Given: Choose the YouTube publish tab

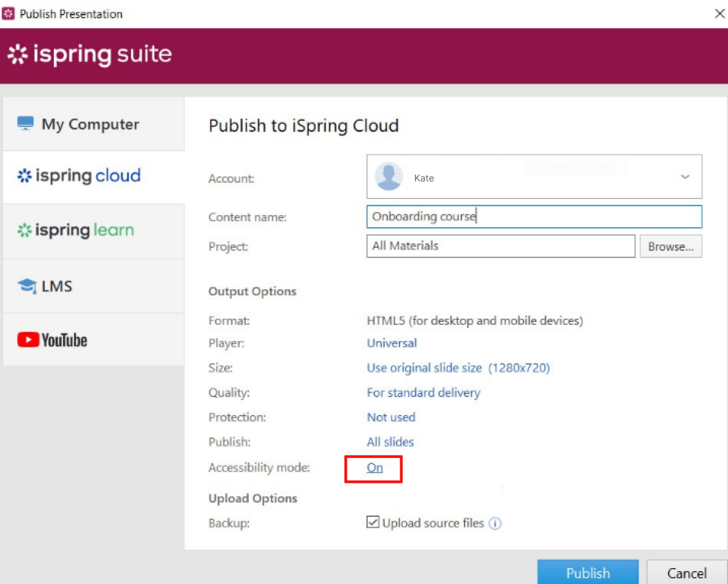Looking at the screenshot, I should tap(93, 340).
